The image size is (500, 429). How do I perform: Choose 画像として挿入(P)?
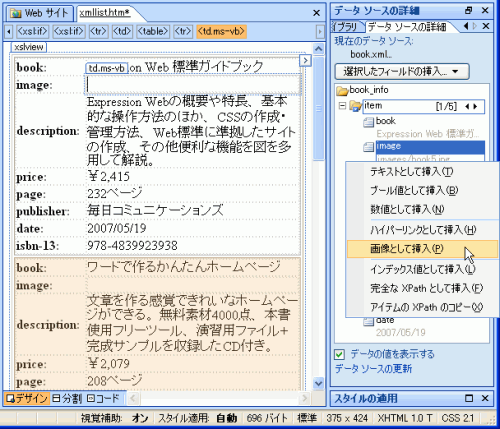pyautogui.click(x=422, y=249)
